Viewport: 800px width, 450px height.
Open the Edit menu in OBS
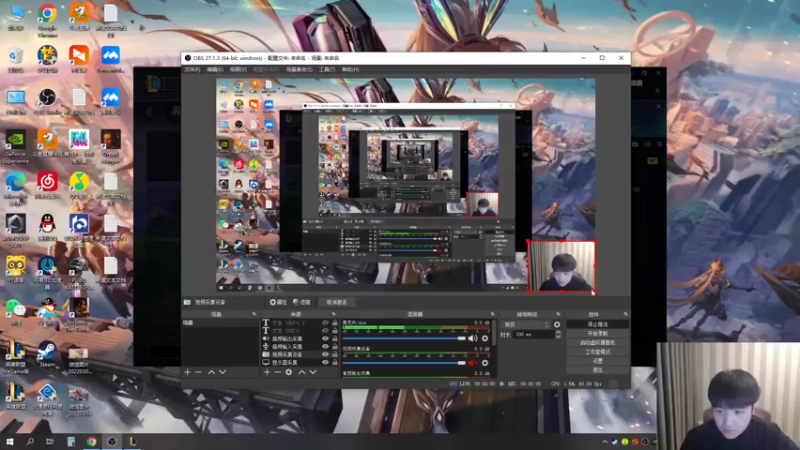click(215, 69)
